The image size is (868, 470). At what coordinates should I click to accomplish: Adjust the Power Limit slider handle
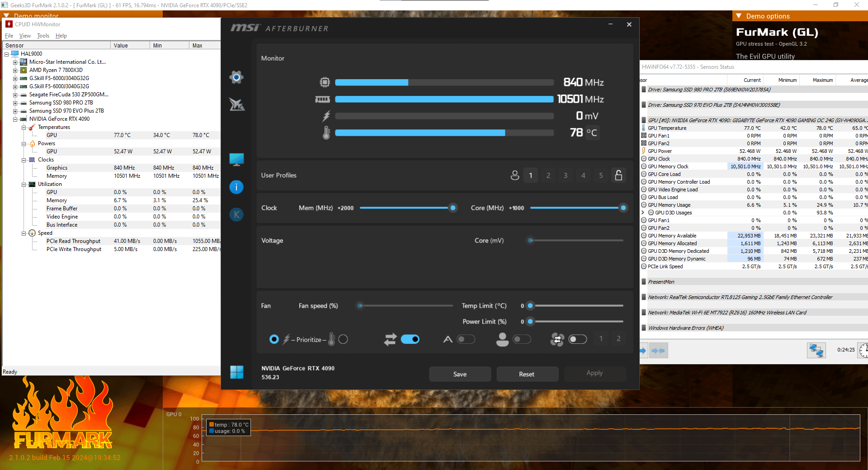tap(530, 322)
